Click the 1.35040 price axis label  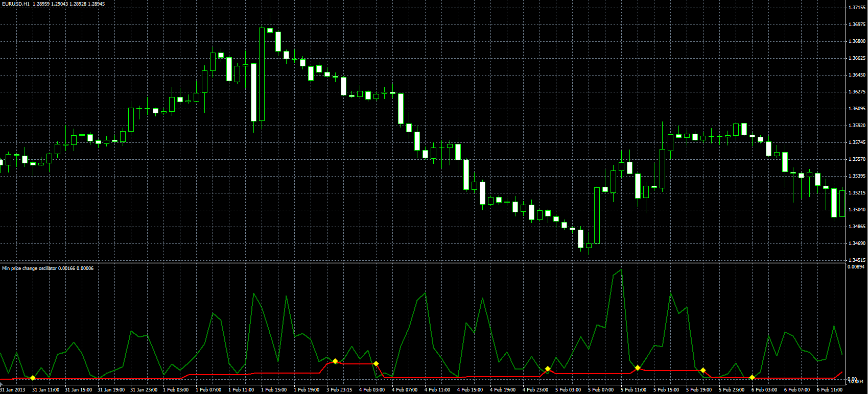point(856,210)
